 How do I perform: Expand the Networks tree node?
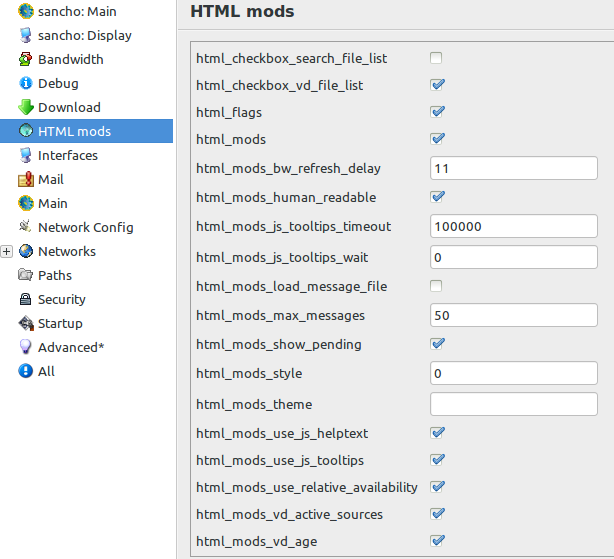[6, 251]
